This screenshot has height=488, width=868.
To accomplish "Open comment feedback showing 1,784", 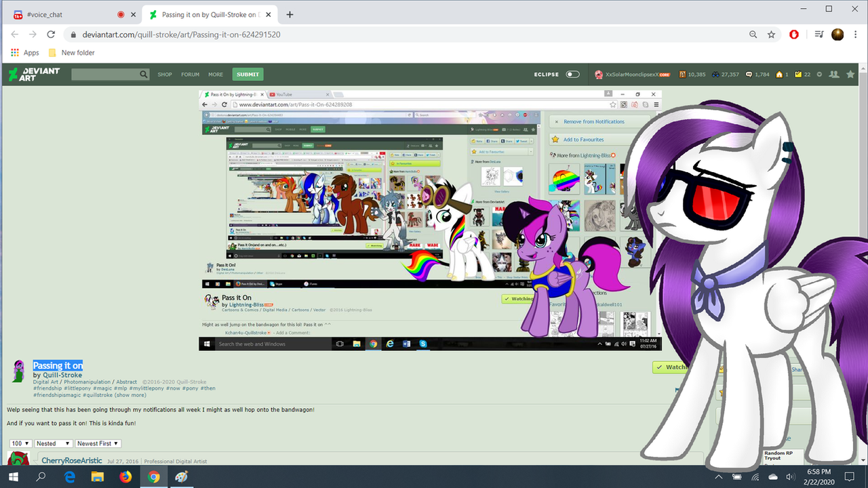I will pyautogui.click(x=757, y=75).
